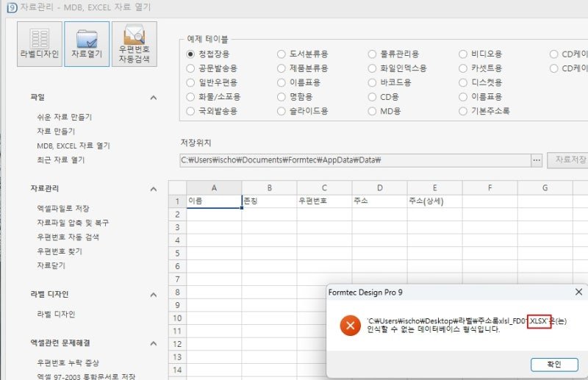
Task: Collapse the 엑셀관련 문제해결 section
Action: coord(154,343)
